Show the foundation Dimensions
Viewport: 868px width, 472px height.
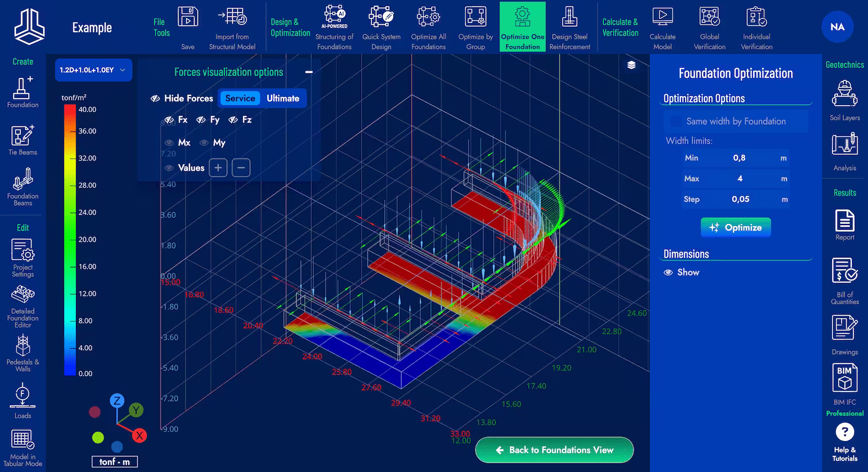click(681, 272)
